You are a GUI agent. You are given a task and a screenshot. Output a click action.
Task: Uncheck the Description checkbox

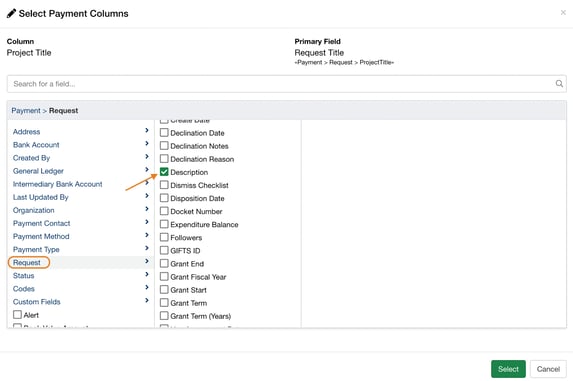tap(164, 172)
